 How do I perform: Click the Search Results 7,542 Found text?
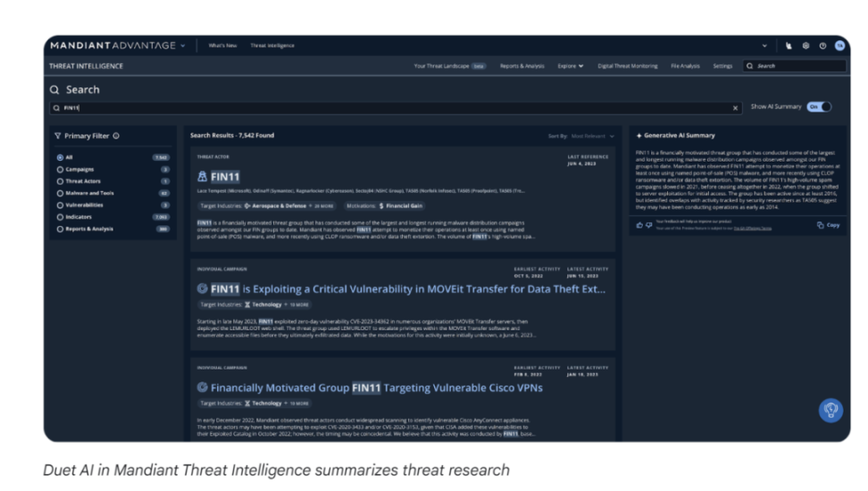(232, 135)
